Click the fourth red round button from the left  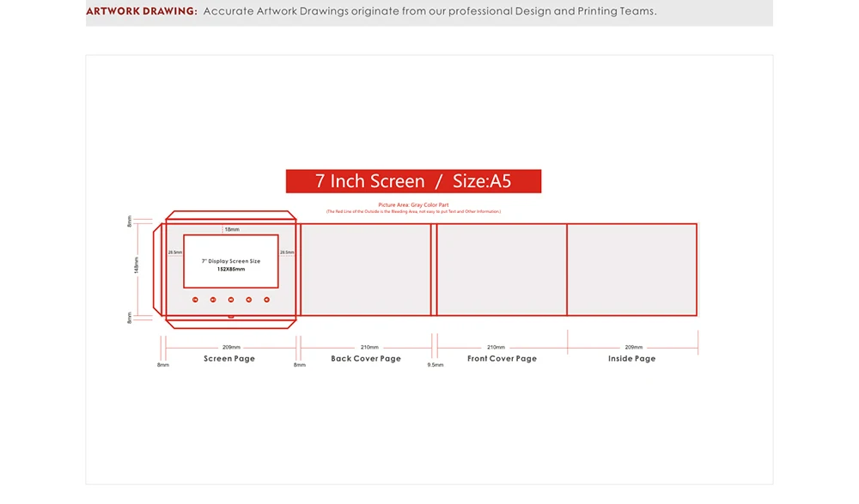(249, 300)
